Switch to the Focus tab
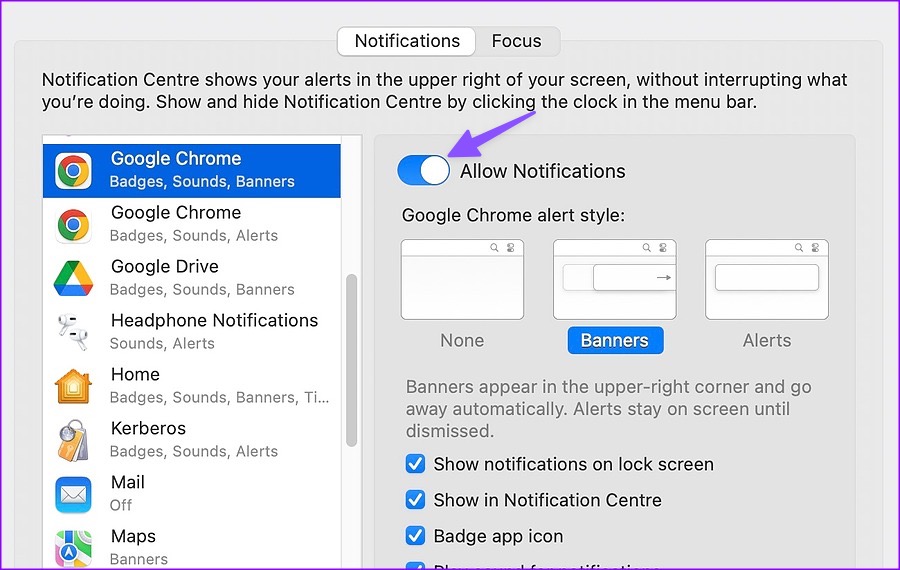Image resolution: width=900 pixels, height=570 pixels. [517, 41]
